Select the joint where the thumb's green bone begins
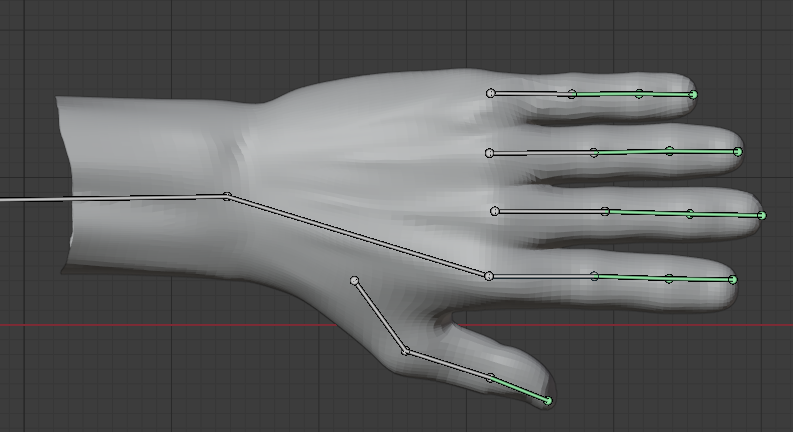The width and height of the screenshot is (793, 432). coord(491,377)
